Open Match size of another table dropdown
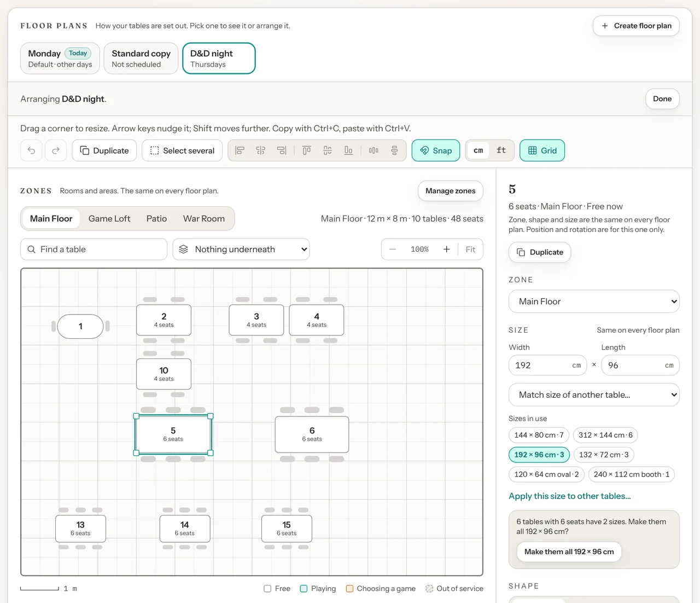Screen dimensions: 700x603 point(594,395)
